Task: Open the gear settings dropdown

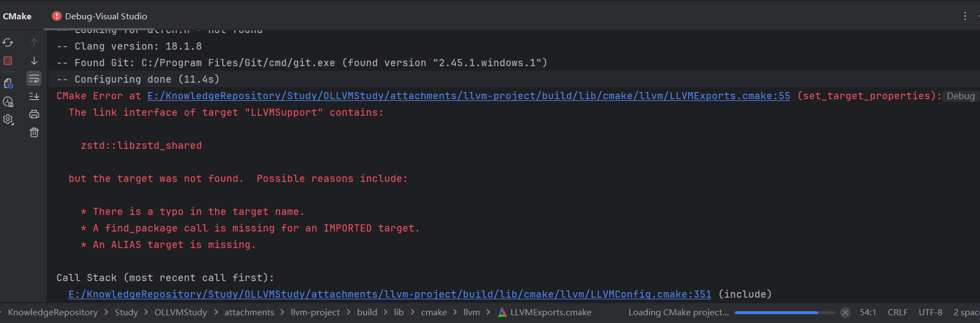Action: coord(8,120)
